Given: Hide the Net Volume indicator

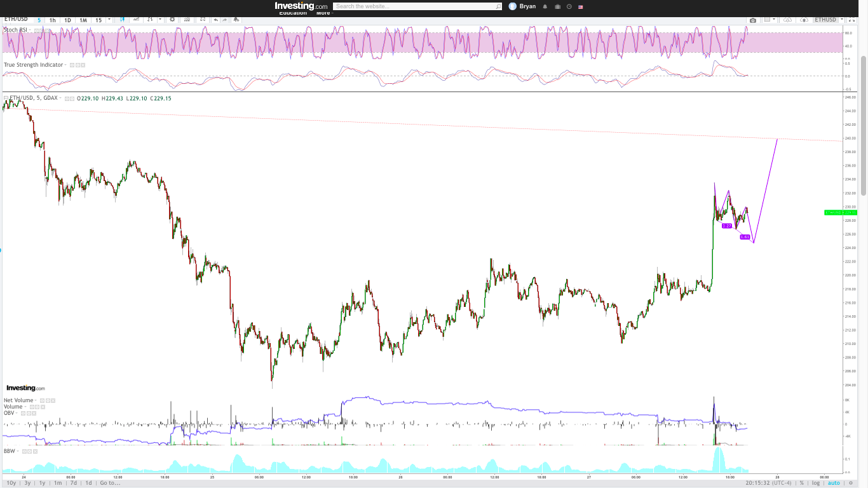Looking at the screenshot, I should [42, 400].
